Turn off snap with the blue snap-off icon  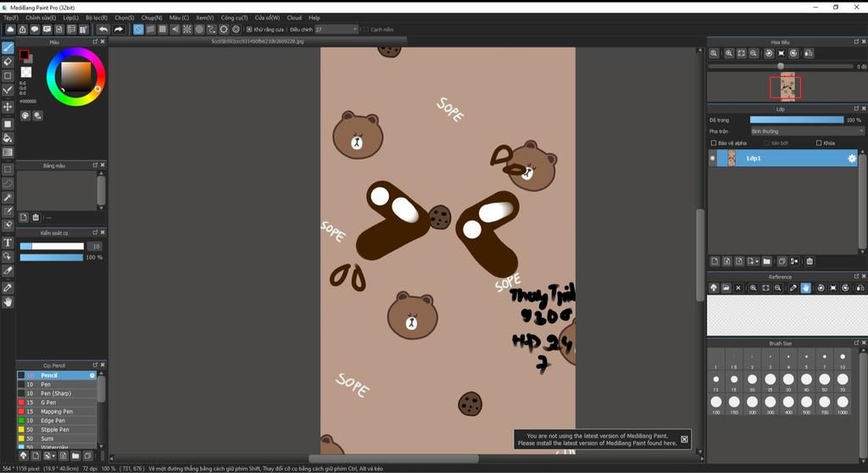tap(138, 30)
